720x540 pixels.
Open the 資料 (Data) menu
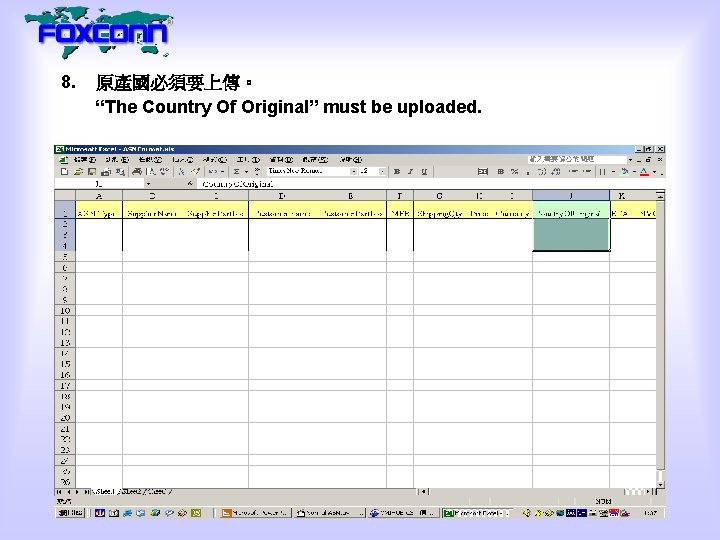click(281, 160)
